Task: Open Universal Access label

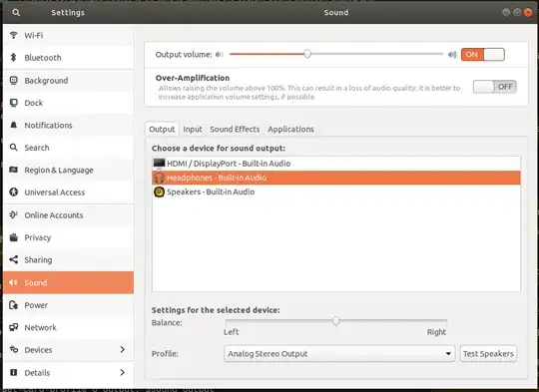Action: point(55,193)
